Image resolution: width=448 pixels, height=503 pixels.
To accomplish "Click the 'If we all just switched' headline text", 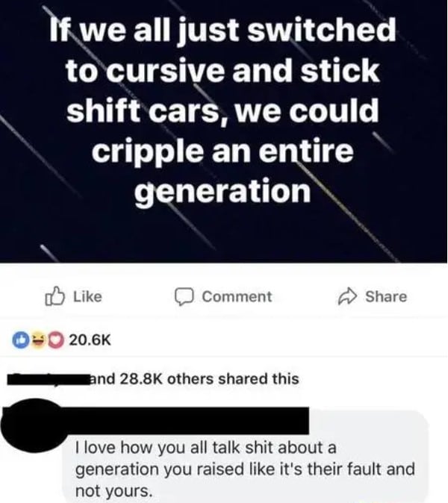I will coord(223,30).
